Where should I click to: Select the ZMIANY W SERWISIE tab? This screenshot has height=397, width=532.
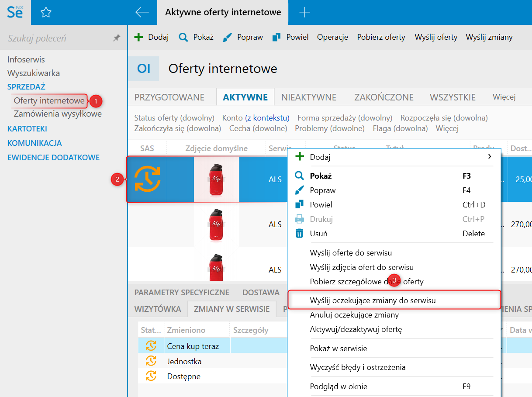232,309
